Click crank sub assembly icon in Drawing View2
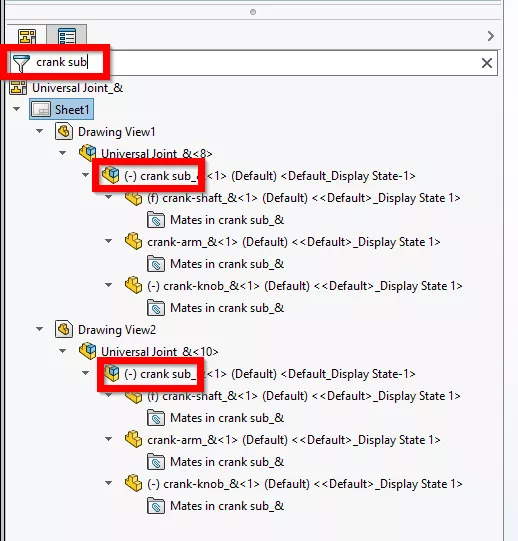518x541 pixels. coord(111,373)
